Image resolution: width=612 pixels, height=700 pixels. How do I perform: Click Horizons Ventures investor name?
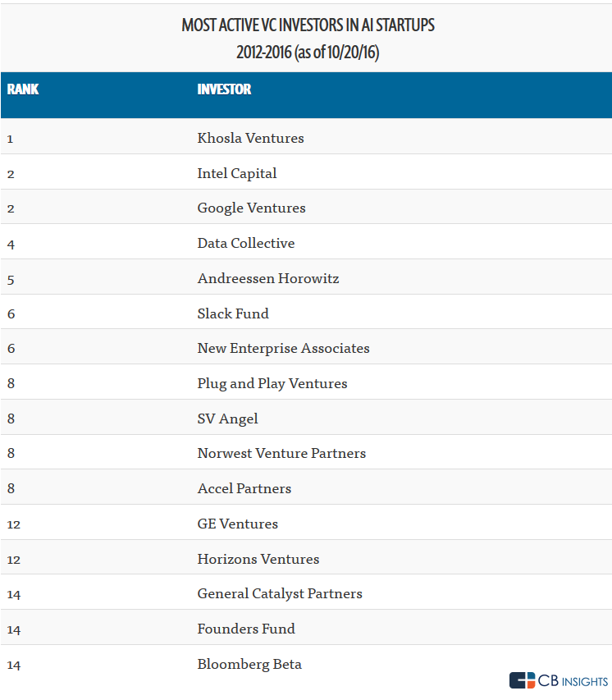click(258, 559)
